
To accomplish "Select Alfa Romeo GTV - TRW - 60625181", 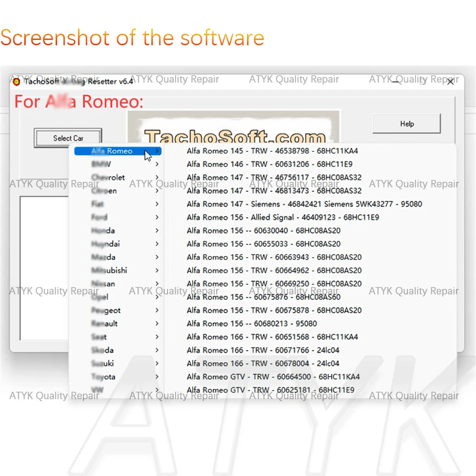I will (270, 390).
